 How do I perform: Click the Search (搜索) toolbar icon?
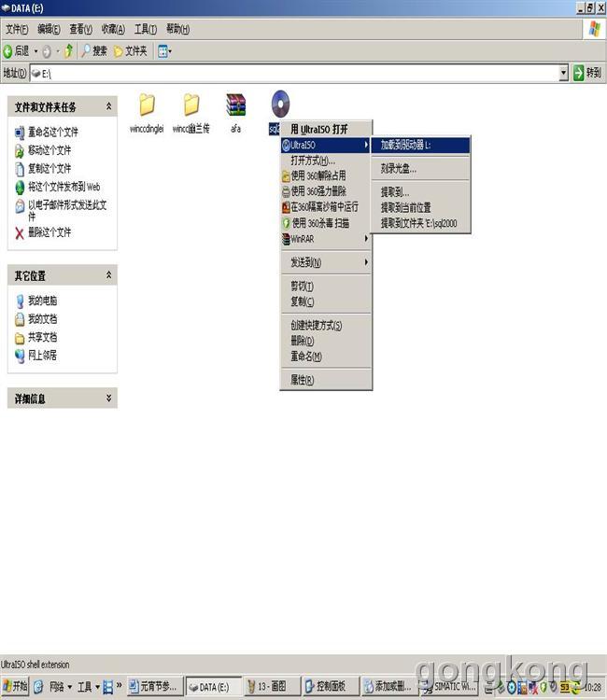click(x=93, y=50)
